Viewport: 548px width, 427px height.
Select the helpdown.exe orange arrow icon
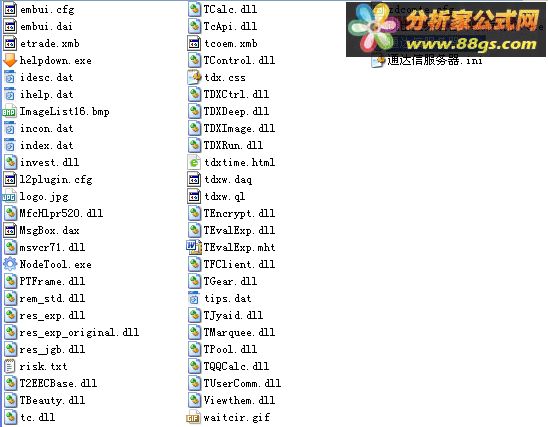10,60
